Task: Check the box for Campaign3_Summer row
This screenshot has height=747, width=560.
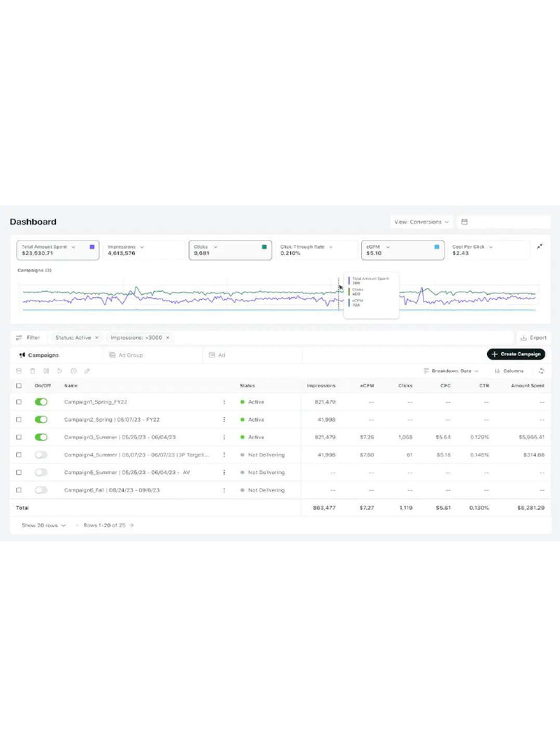Action: [x=19, y=437]
